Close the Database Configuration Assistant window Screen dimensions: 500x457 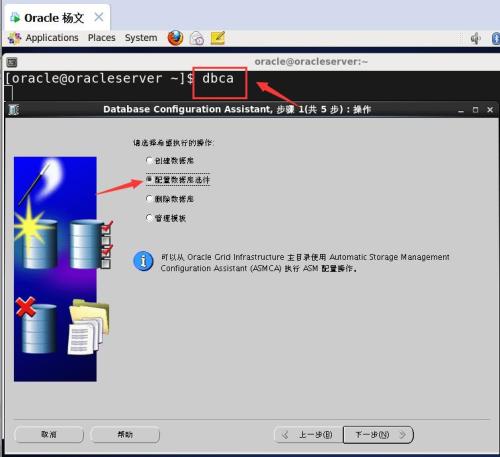(490, 110)
